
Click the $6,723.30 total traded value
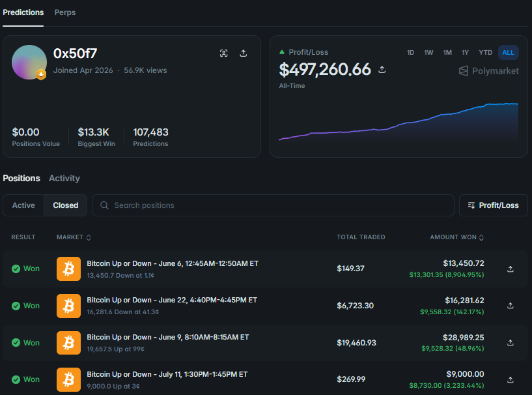(356, 306)
